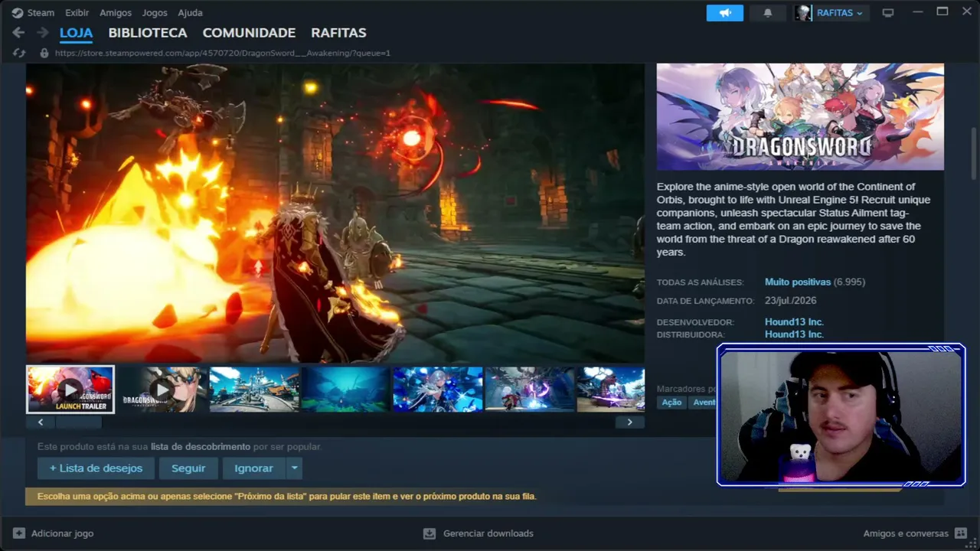
Task: Click the store page vertical scrollbar
Action: click(x=974, y=153)
